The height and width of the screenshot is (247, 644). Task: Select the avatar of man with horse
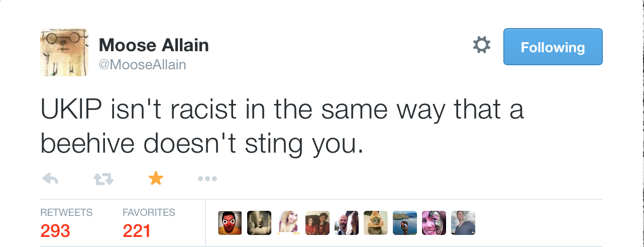pyautogui.click(x=347, y=223)
